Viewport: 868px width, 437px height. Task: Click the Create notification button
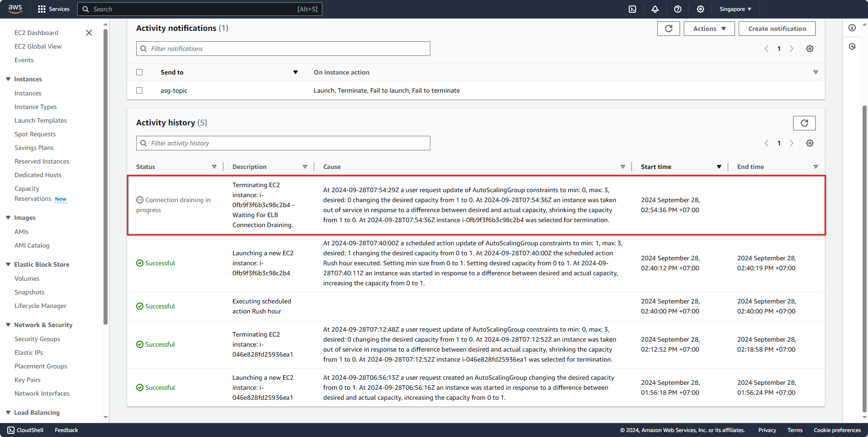776,28
